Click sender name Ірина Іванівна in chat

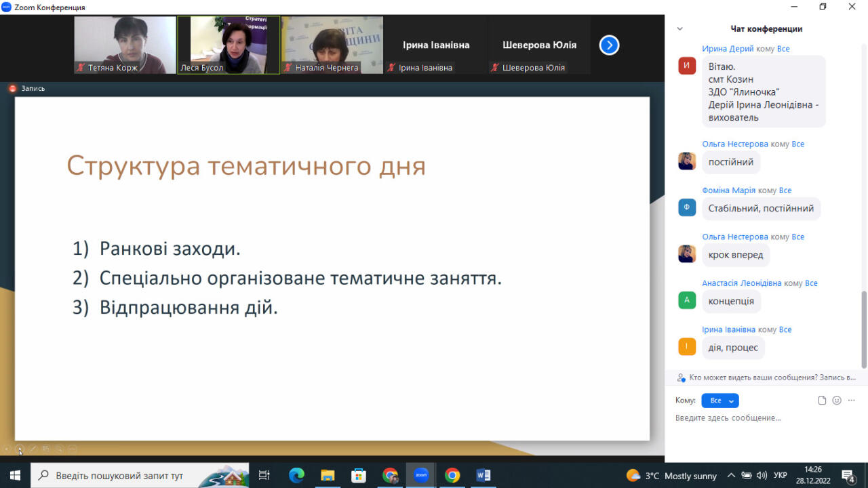[728, 329]
